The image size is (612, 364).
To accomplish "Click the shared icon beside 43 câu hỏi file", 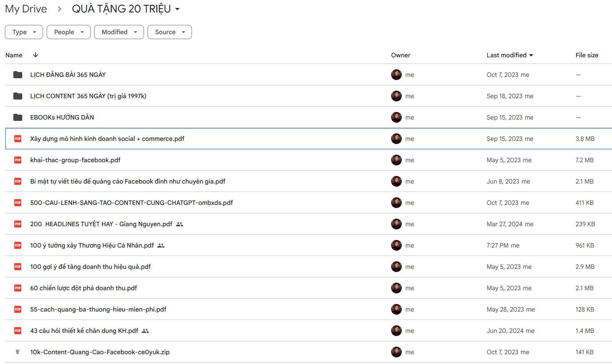I will pyautogui.click(x=145, y=331).
